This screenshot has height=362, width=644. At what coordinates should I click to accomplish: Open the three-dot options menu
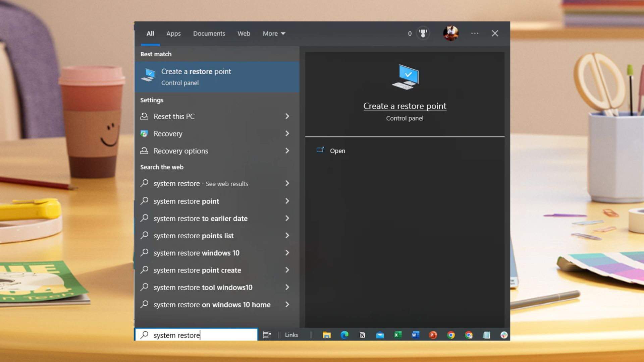click(475, 33)
